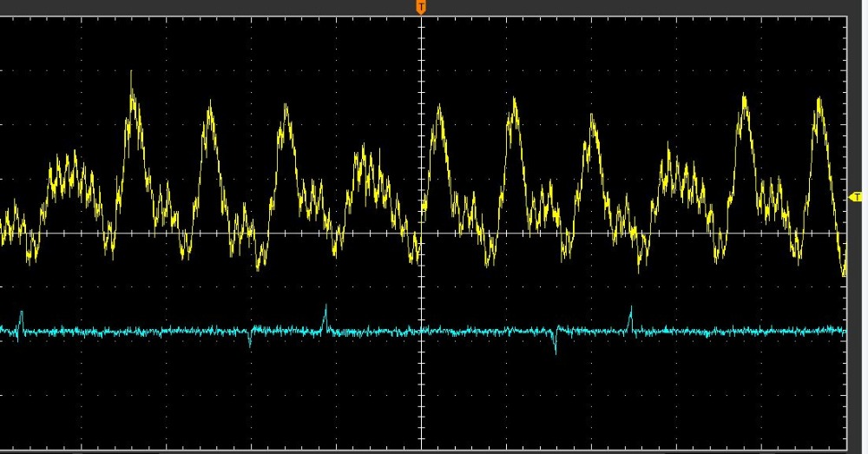Viewport: 868px width, 454px height.
Task: Click the third tall yellow peak from left
Action: (x=284, y=109)
